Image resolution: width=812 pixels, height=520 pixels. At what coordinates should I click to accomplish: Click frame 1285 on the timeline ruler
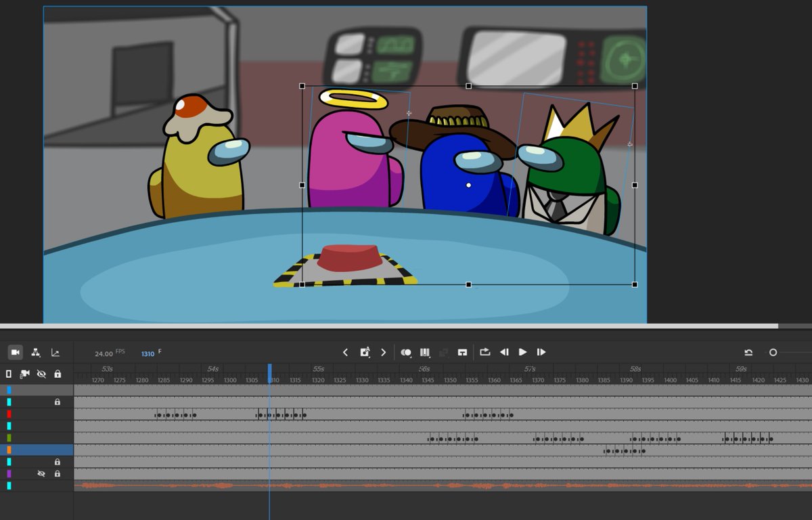164,381
